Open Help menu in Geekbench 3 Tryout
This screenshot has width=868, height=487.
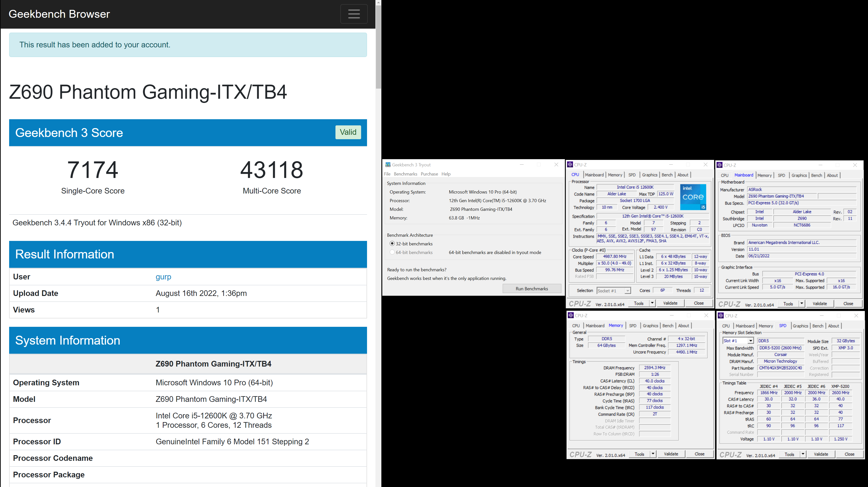tap(446, 174)
